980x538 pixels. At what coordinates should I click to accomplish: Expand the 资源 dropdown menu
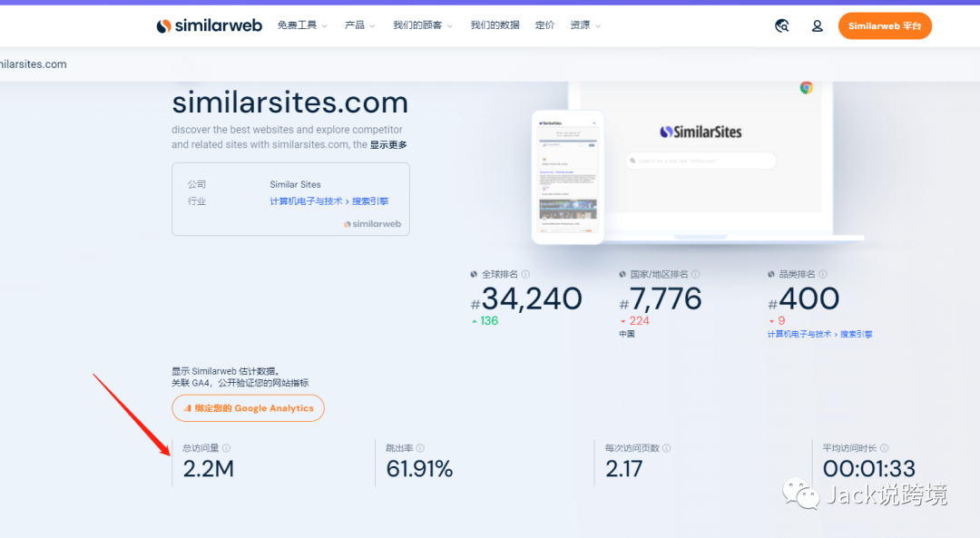585,25
